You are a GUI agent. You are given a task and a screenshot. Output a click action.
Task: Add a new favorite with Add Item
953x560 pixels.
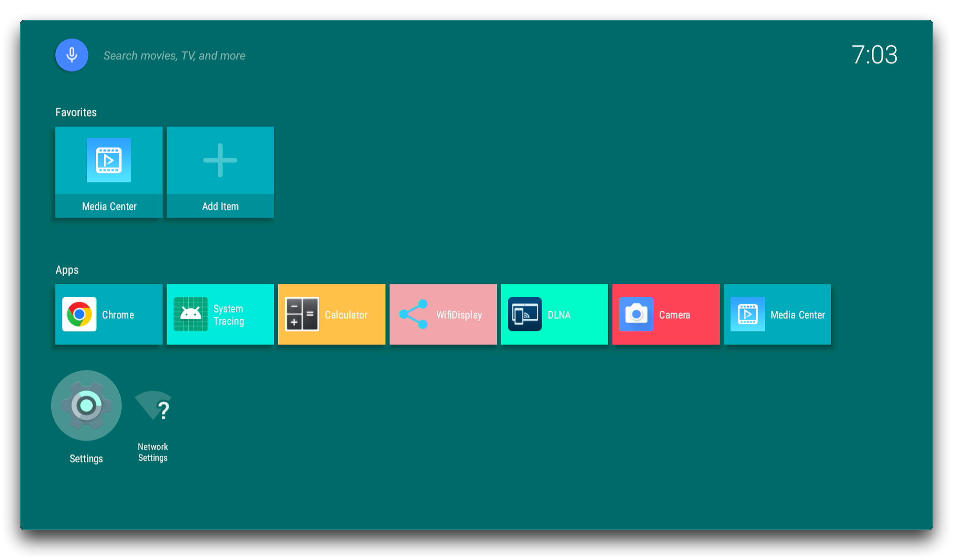click(220, 172)
